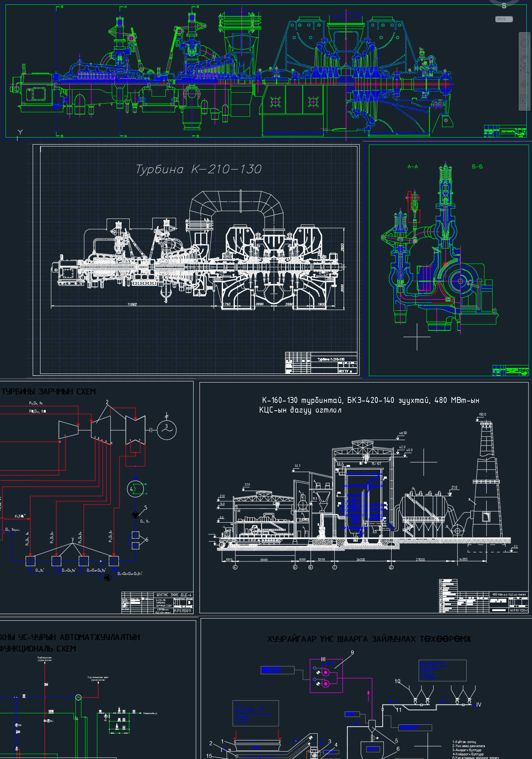Image resolution: width=532 pixels, height=759 pixels.
Task: Select the '2850' vertical dimension text
Action: pos(343,247)
